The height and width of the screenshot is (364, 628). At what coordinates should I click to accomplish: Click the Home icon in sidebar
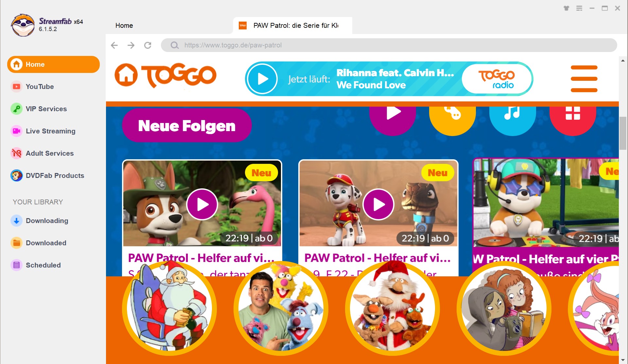[x=16, y=64]
